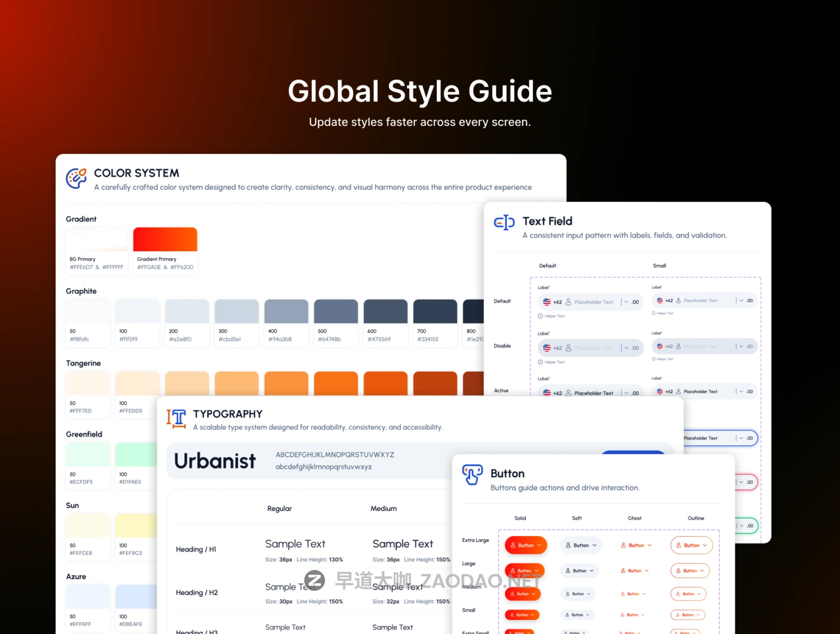Screen dimensions: 840x634
Task: Click flag icon in Disable row small field
Action: (660, 346)
